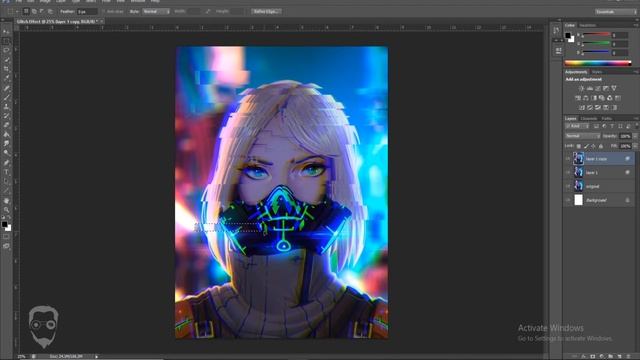The width and height of the screenshot is (640, 360).
Task: Toggle visibility of the Background layer
Action: point(568,200)
